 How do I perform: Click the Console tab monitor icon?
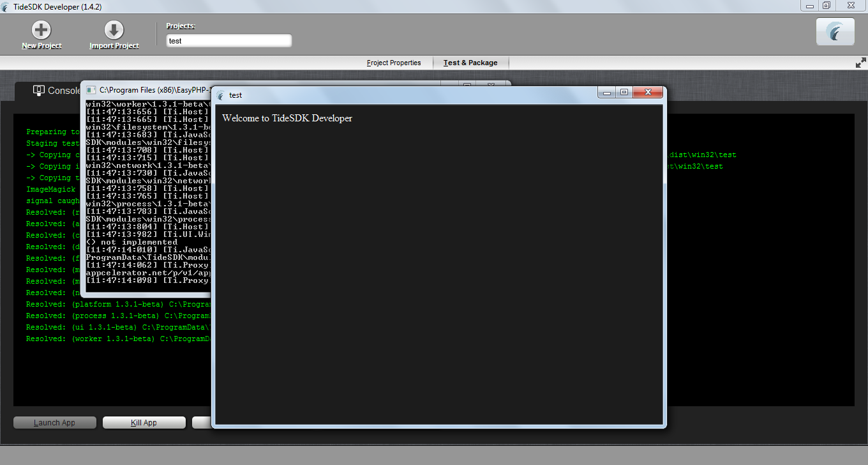point(39,91)
